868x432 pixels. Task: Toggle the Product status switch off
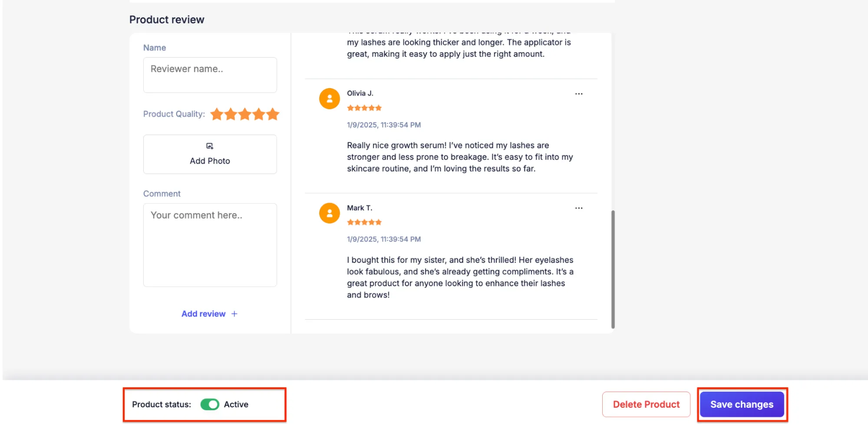click(x=210, y=404)
